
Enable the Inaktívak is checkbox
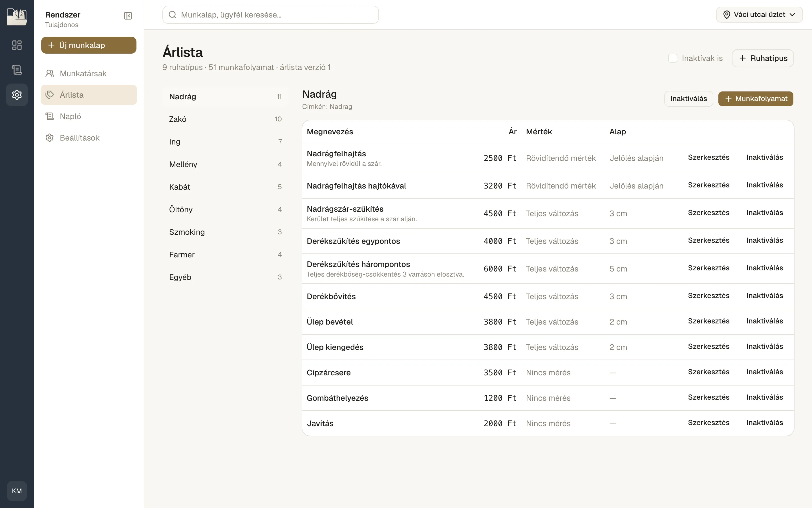pos(673,58)
